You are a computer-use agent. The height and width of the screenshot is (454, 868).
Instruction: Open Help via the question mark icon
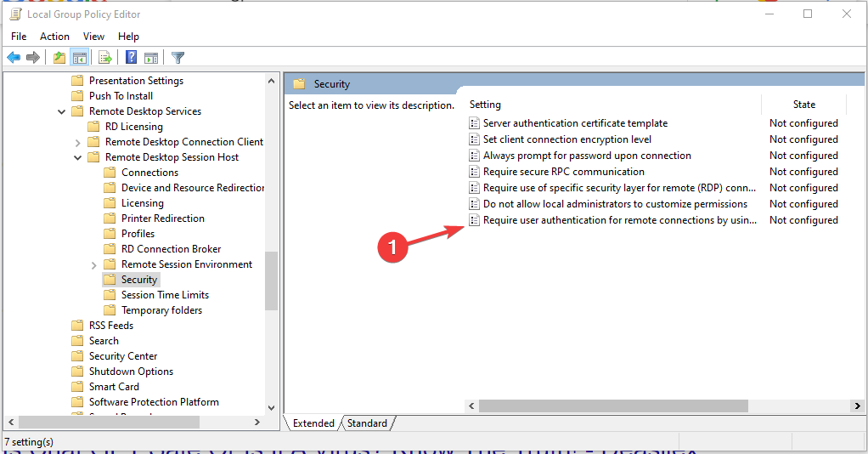131,57
